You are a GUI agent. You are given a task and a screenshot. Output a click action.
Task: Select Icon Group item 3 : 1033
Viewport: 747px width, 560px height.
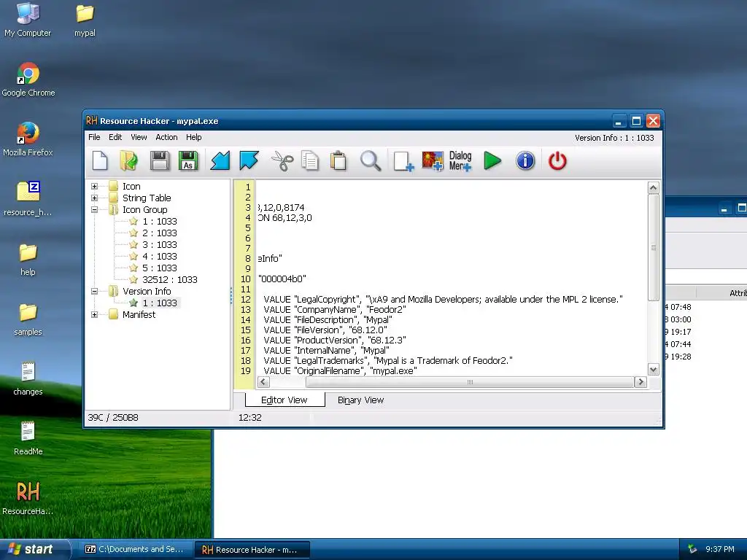coord(160,245)
